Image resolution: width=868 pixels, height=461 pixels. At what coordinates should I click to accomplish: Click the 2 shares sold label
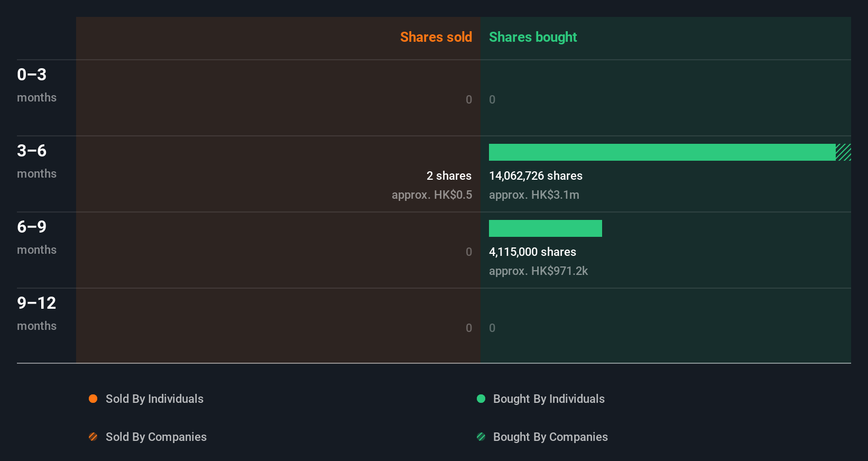point(449,176)
